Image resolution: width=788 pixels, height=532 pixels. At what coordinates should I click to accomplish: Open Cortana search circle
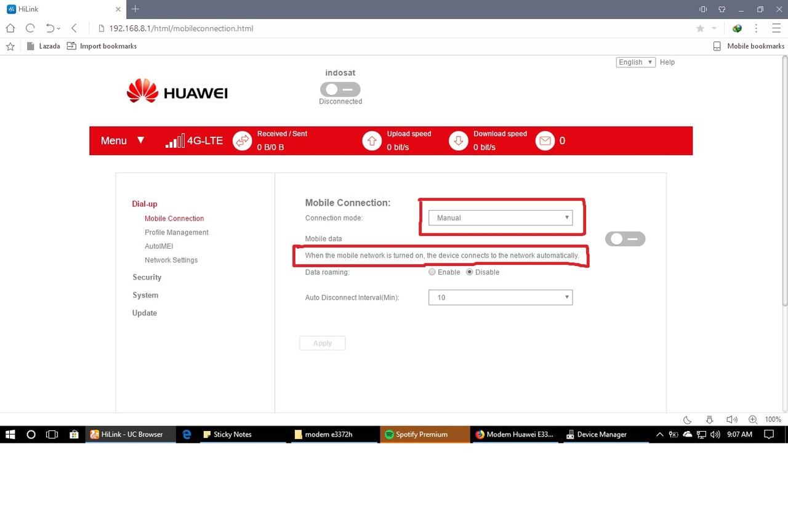click(x=31, y=434)
